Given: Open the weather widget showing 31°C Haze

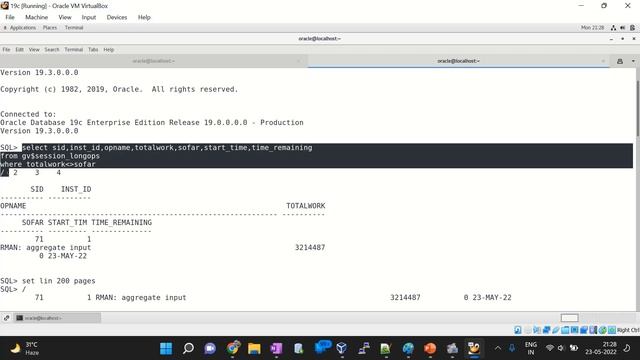Looking at the screenshot, I should 24,348.
